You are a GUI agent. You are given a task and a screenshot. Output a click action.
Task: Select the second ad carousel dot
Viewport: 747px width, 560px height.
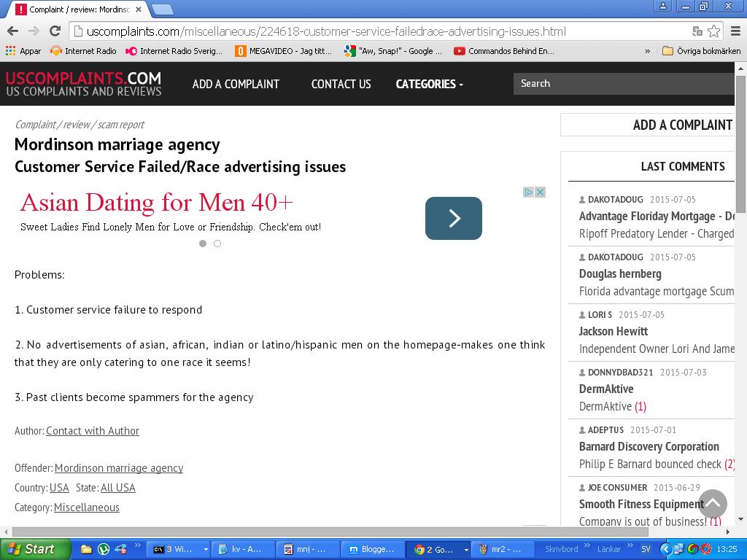217,244
